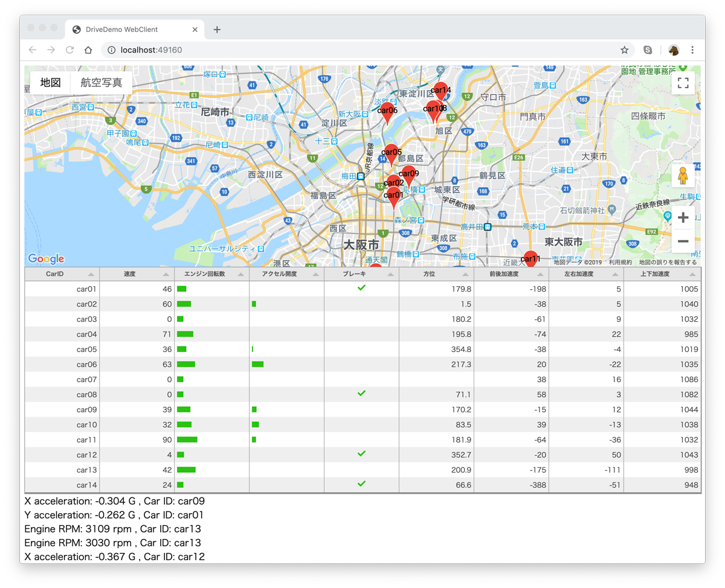The height and width of the screenshot is (588, 725).
Task: Sort by the 速度 column arrow
Action: tap(166, 275)
